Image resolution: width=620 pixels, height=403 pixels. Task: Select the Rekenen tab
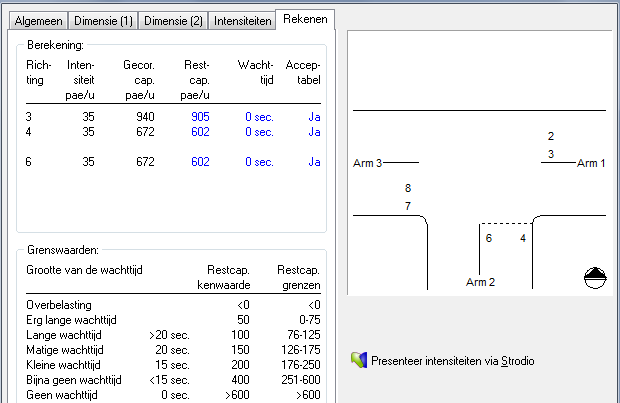pos(305,19)
